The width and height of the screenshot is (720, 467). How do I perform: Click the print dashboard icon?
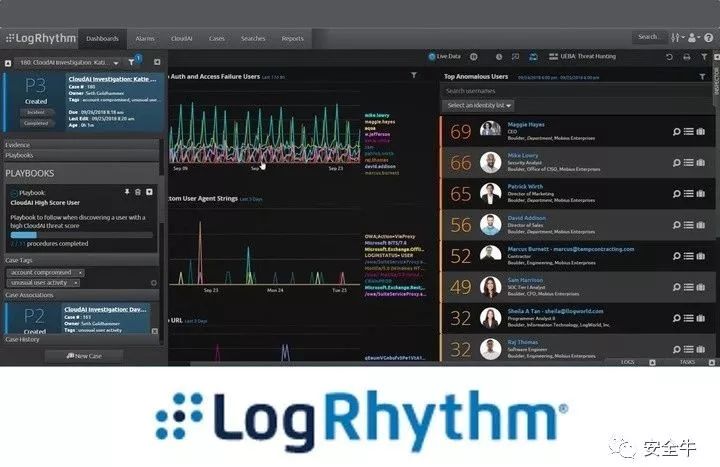pyautogui.click(x=686, y=57)
